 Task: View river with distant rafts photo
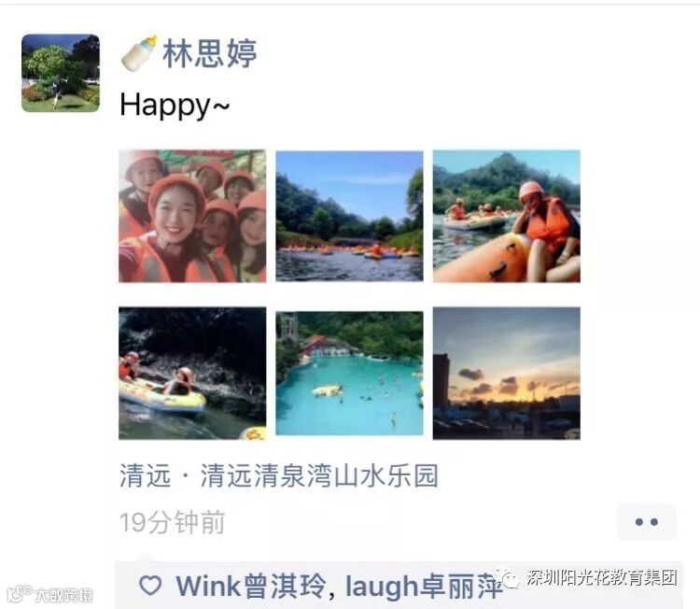click(x=350, y=217)
